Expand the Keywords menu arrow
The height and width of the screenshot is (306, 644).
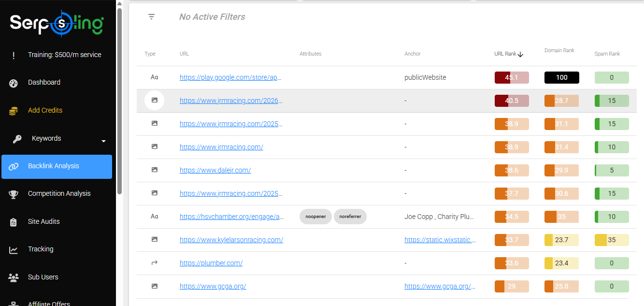pos(103,141)
